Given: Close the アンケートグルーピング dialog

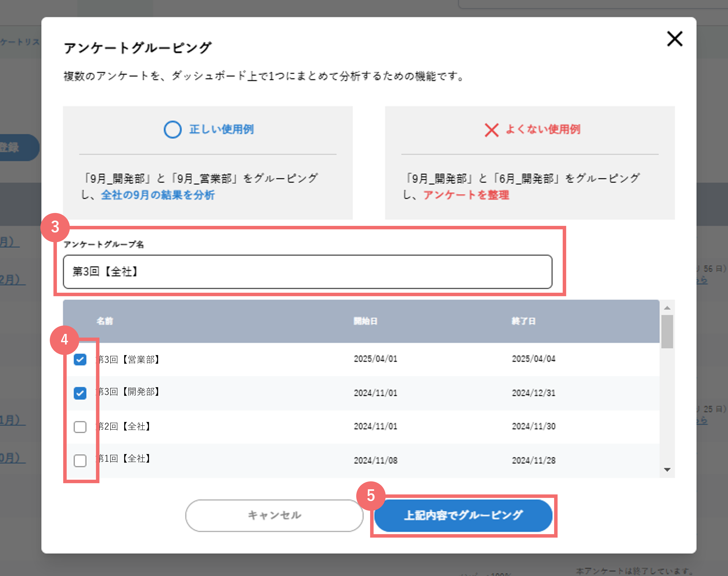Looking at the screenshot, I should (x=674, y=39).
